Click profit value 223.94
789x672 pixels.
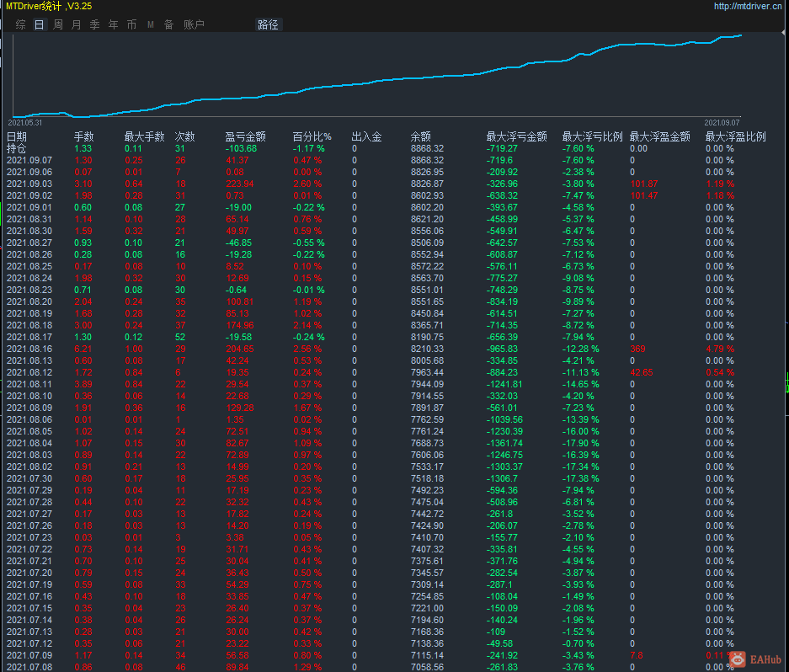(239, 184)
